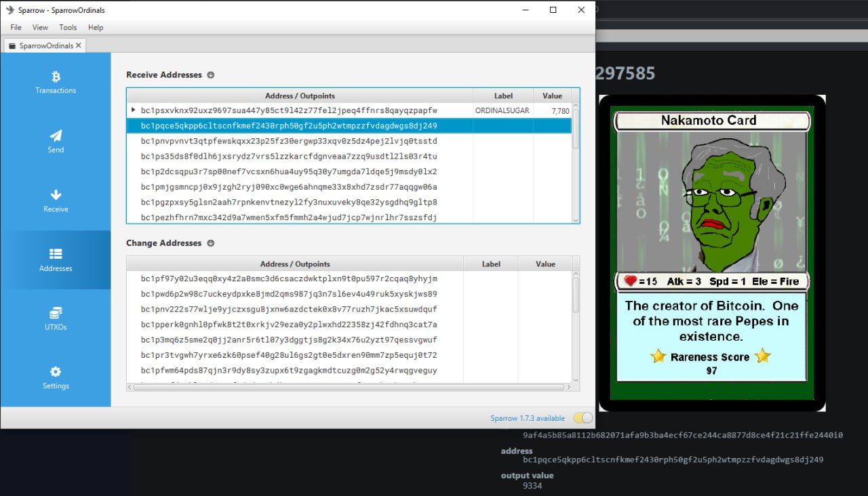Sort change table by Label column header
Viewport: 868px width, 496px height.
point(491,264)
